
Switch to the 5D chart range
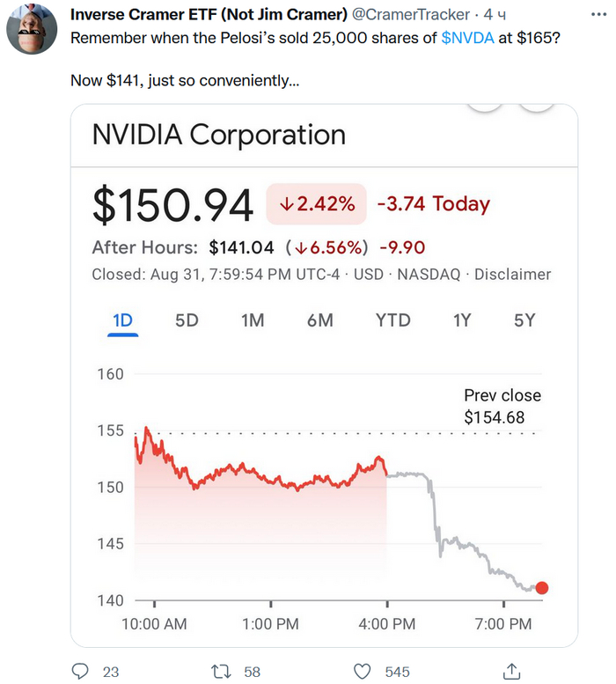[x=187, y=320]
